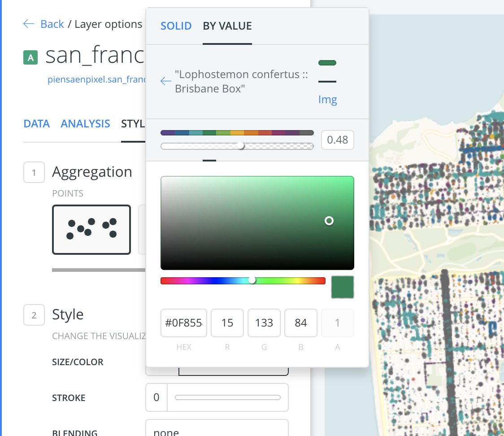Screen dimensions: 504x436
Task: Click the Img link
Action: pyautogui.click(x=327, y=99)
